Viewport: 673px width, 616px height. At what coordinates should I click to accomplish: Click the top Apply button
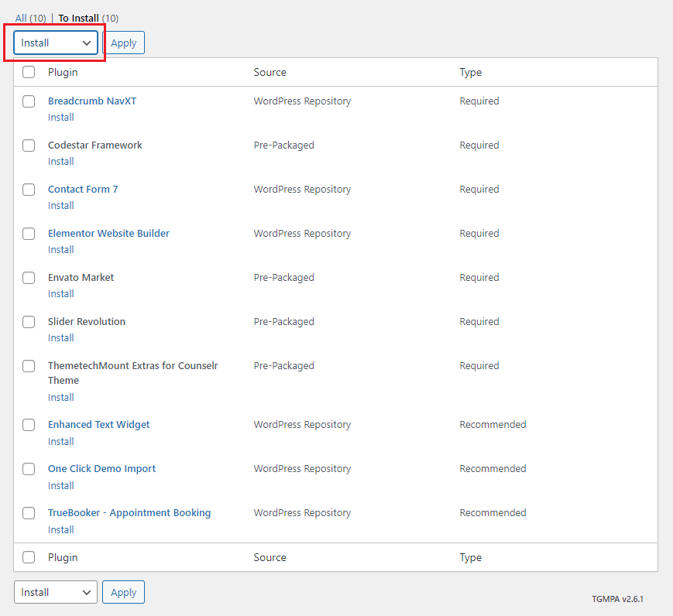click(124, 43)
